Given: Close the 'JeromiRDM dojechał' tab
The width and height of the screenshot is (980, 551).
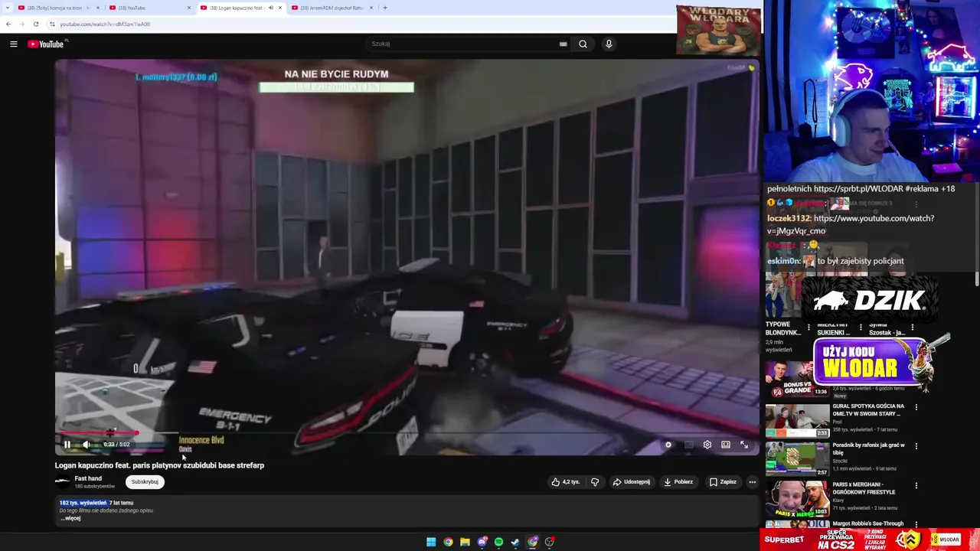Looking at the screenshot, I should point(371,8).
